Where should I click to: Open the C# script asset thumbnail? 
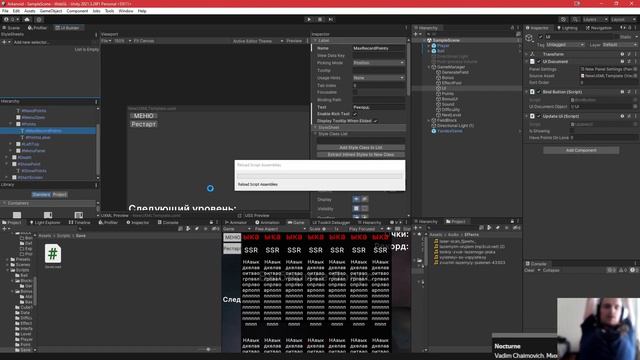pyautogui.click(x=53, y=253)
